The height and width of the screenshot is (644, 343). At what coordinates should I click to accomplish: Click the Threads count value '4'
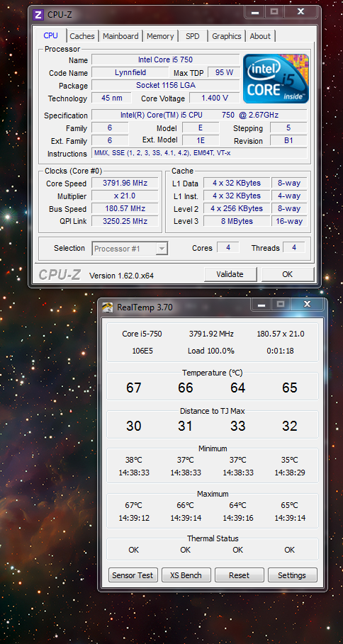point(293,248)
